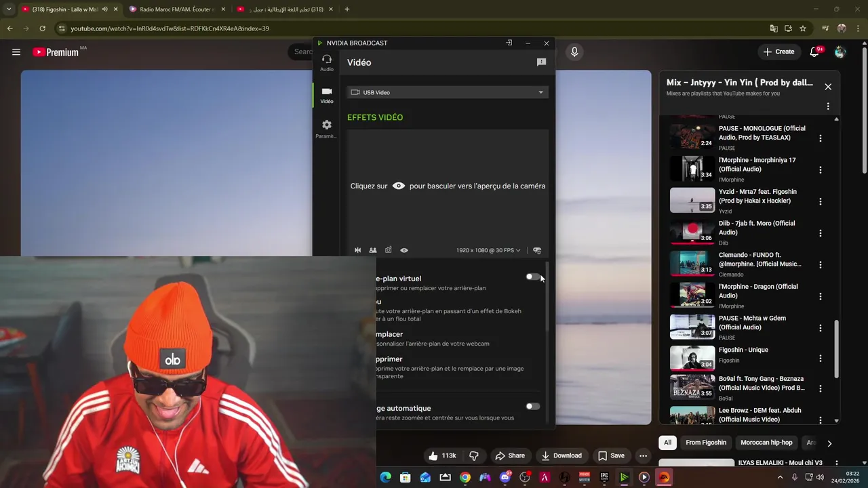Click the YouTube voice search microphone
The height and width of the screenshot is (488, 868).
tap(574, 52)
